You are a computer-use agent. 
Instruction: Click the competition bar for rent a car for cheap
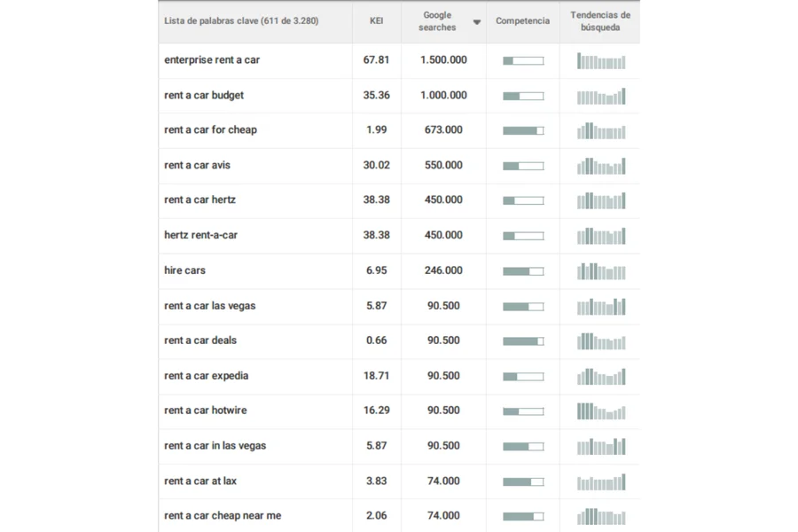coord(523,130)
